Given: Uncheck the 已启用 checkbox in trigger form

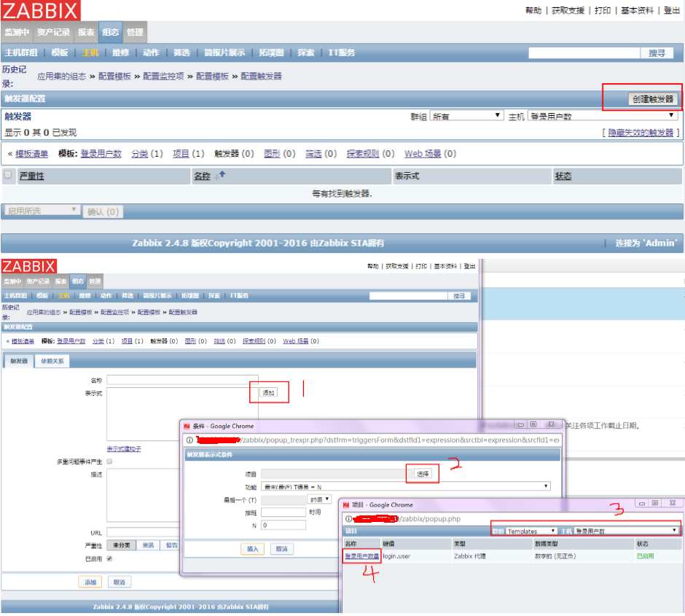Looking at the screenshot, I should (x=109, y=558).
